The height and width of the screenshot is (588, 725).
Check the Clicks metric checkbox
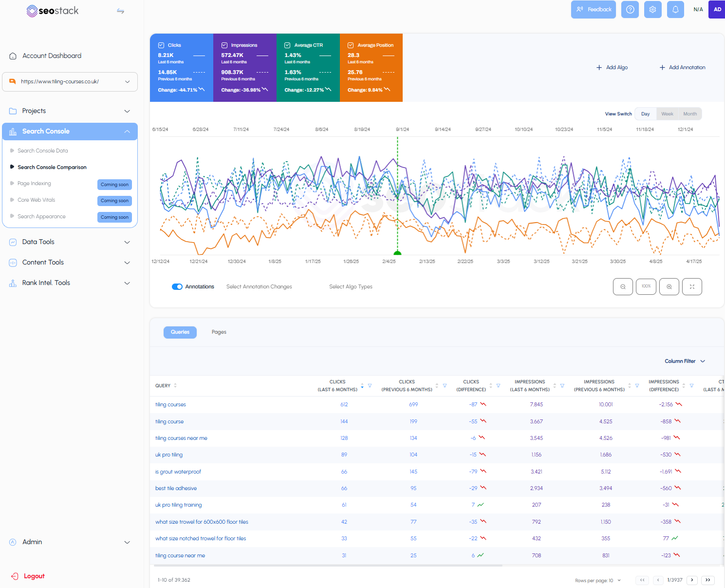[x=161, y=45]
